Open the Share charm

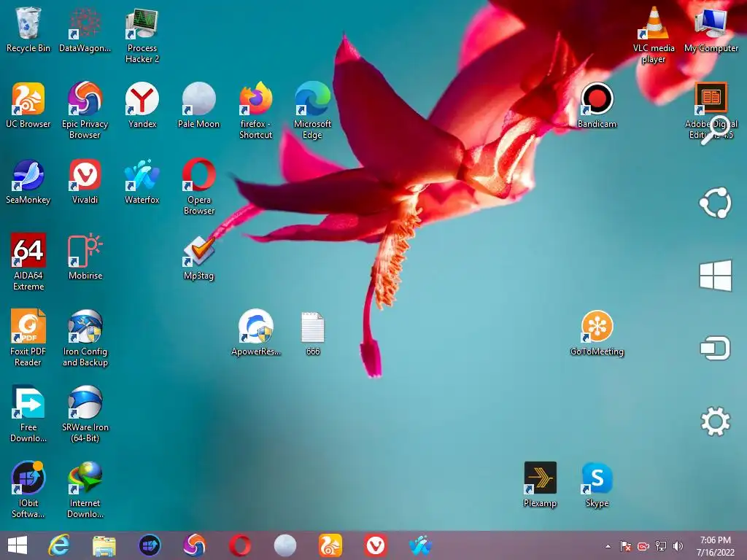point(715,203)
